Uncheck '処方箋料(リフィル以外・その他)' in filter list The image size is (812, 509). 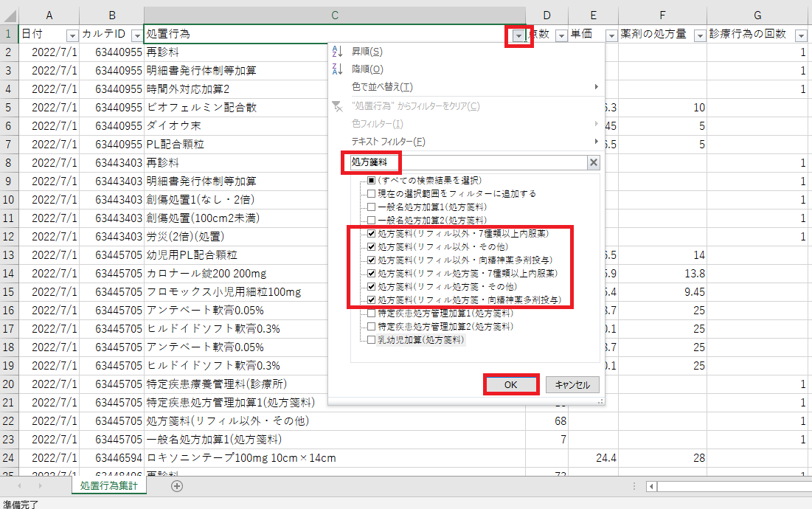coord(371,247)
